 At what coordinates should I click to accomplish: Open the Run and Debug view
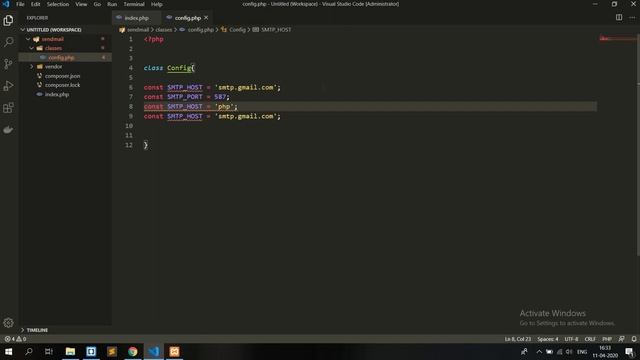(8, 86)
